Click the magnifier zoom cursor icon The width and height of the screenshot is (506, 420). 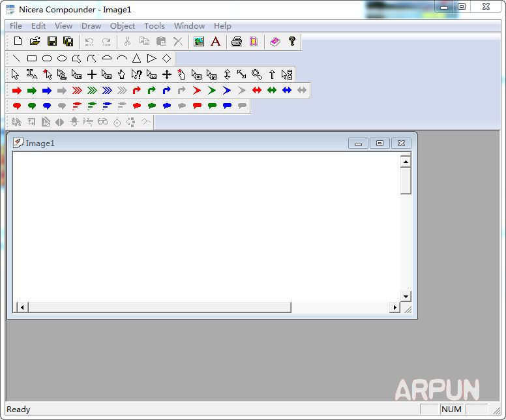click(x=257, y=74)
